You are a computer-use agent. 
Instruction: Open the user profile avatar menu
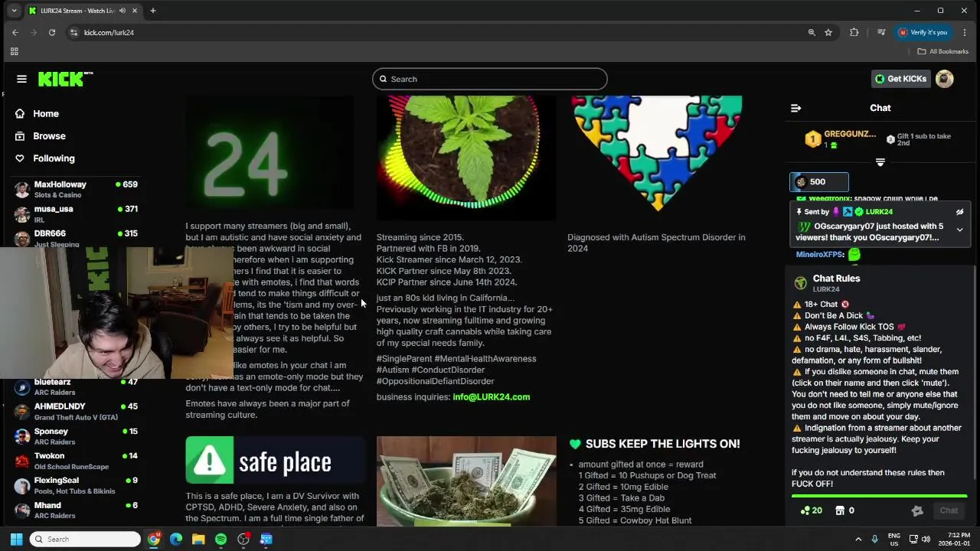click(x=944, y=79)
